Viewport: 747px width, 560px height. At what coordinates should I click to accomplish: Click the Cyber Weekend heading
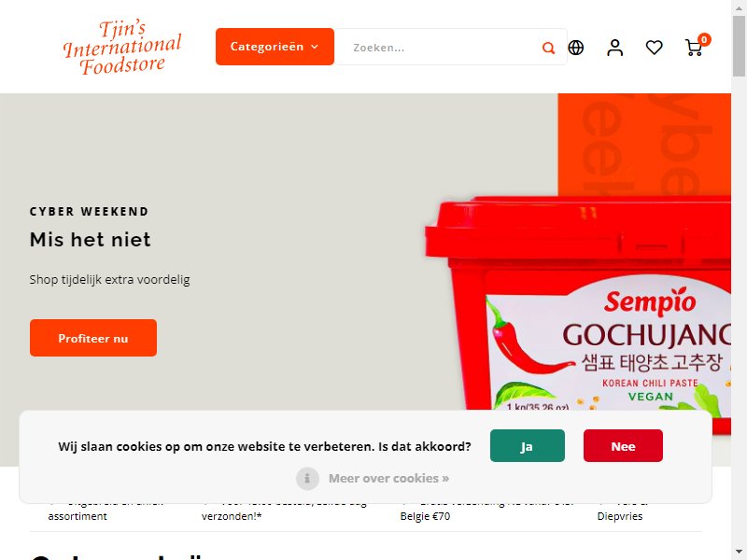point(89,212)
